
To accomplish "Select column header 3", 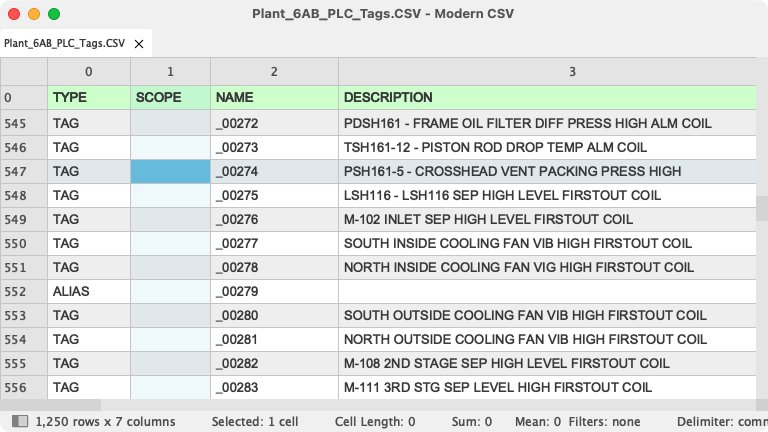I will 547,72.
